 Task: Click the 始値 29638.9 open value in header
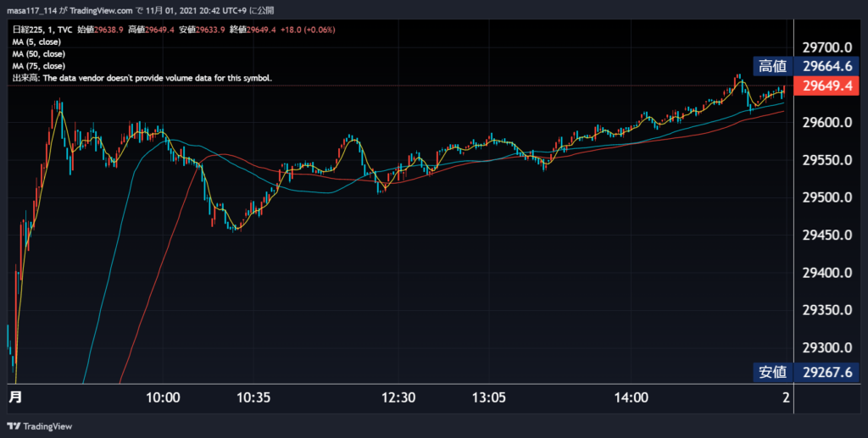tap(100, 30)
